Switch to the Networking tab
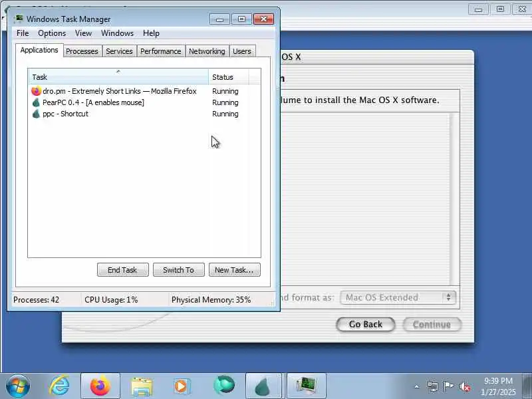 point(207,51)
